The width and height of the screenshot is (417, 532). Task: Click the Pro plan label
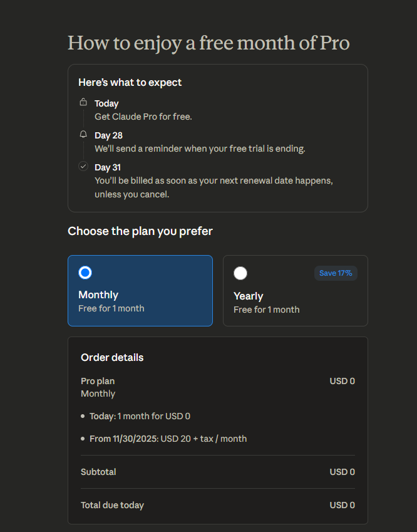[98, 381]
